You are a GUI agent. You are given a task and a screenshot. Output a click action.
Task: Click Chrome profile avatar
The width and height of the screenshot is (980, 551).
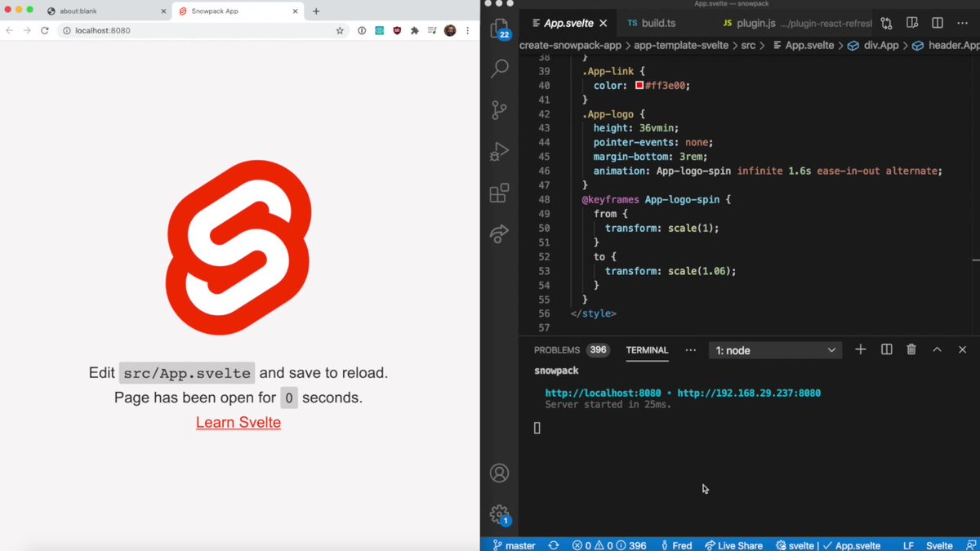click(x=450, y=30)
